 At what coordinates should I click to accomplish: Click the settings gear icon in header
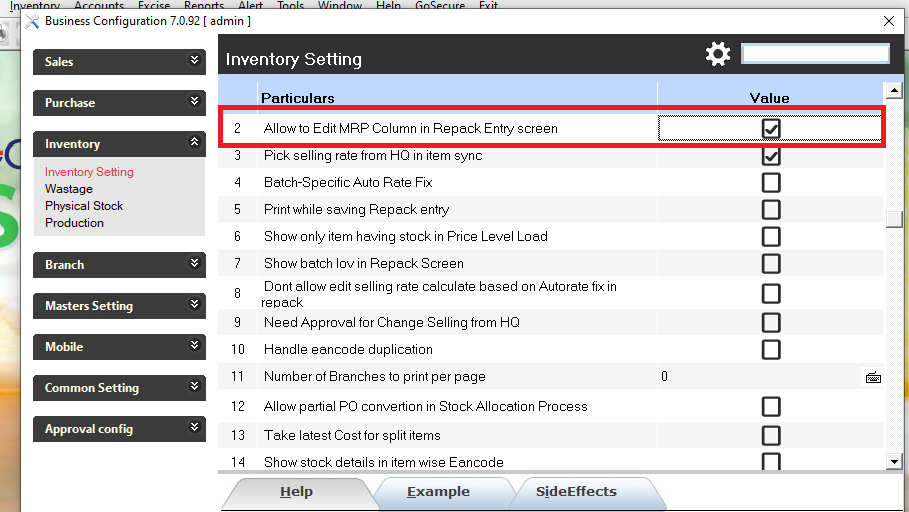tap(718, 54)
